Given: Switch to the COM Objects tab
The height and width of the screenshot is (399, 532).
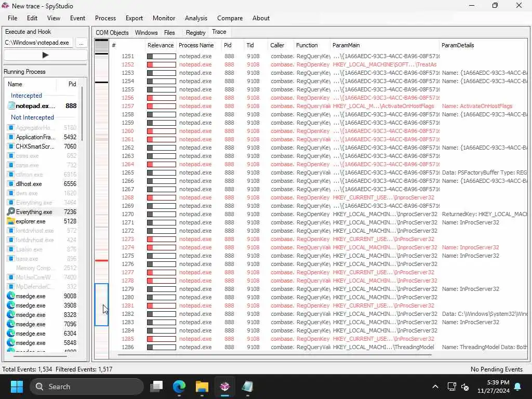Looking at the screenshot, I should (x=112, y=33).
